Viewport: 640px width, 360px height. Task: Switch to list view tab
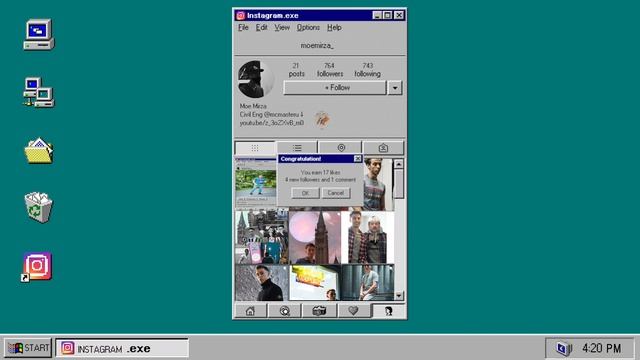297,148
